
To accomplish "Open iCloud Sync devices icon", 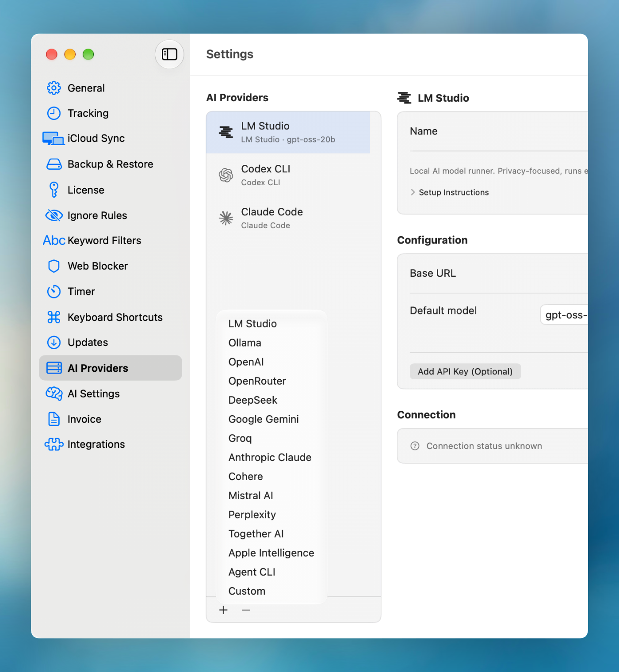I will point(53,138).
